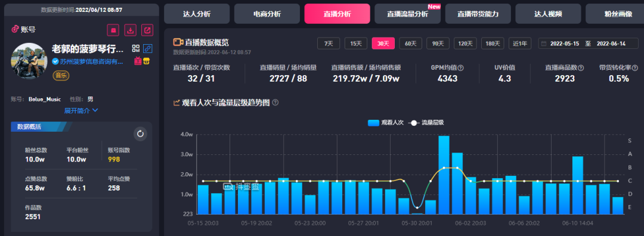Click the help icon beside 直播商品数
This screenshot has height=236, width=644.
[581, 68]
